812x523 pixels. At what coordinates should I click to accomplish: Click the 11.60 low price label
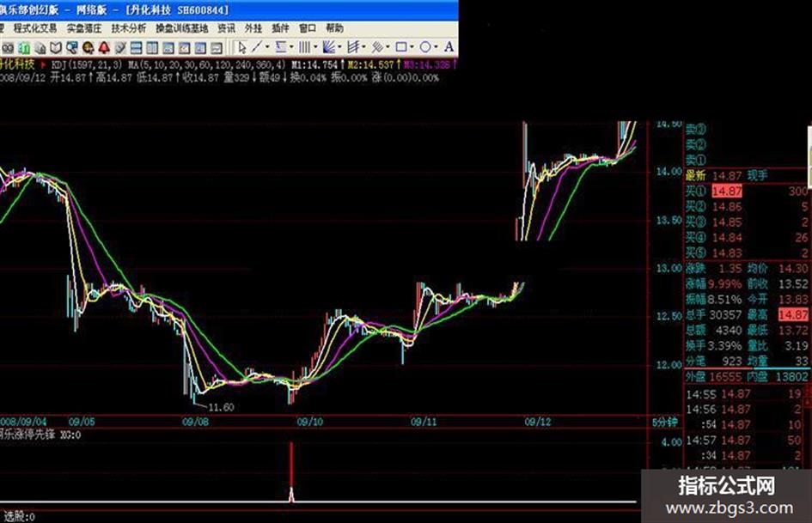coord(221,408)
